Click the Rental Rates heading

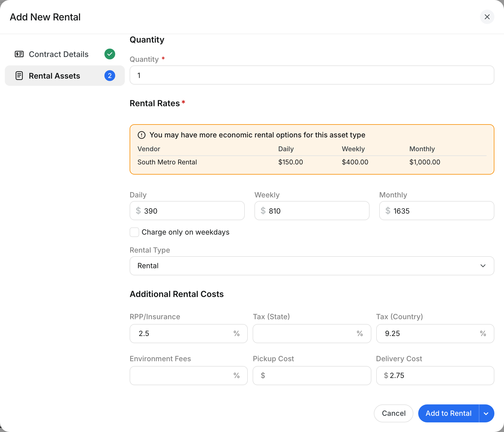pos(155,103)
